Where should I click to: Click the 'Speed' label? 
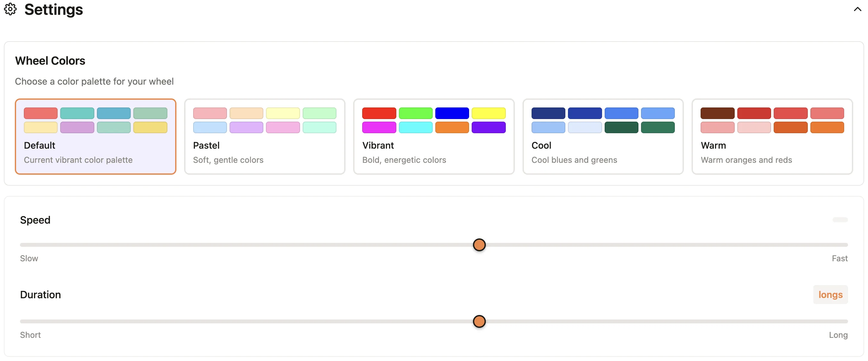[x=35, y=220]
